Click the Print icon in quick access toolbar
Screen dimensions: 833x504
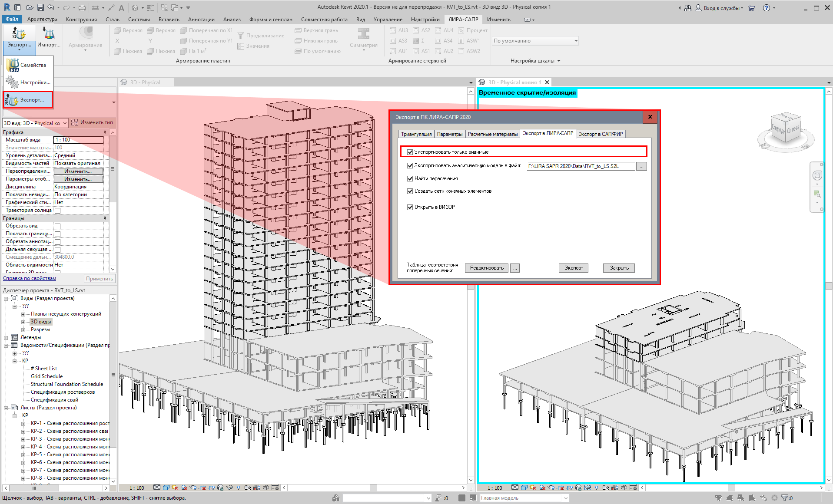pyautogui.click(x=82, y=7)
